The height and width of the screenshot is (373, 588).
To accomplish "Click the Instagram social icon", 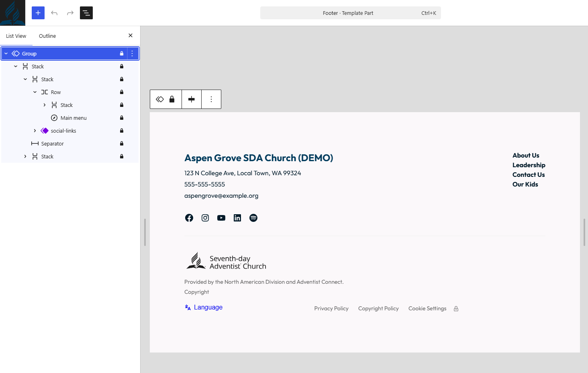I will (205, 218).
